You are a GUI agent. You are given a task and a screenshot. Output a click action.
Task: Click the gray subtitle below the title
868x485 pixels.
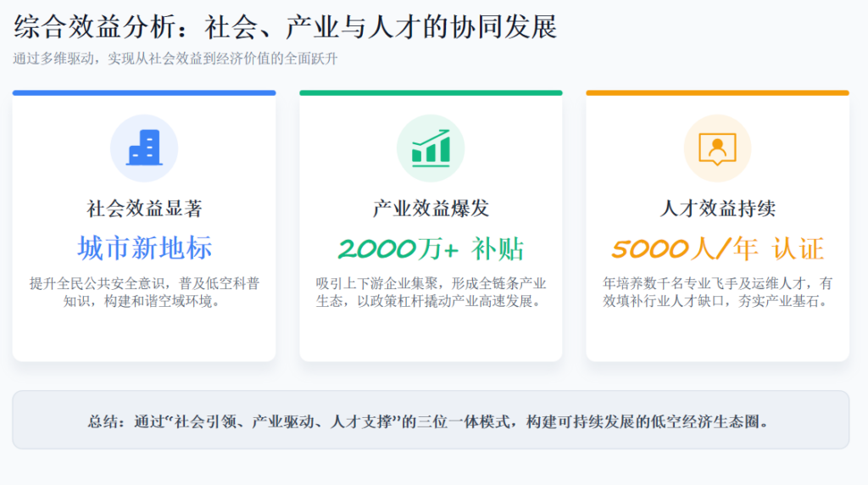(x=175, y=59)
